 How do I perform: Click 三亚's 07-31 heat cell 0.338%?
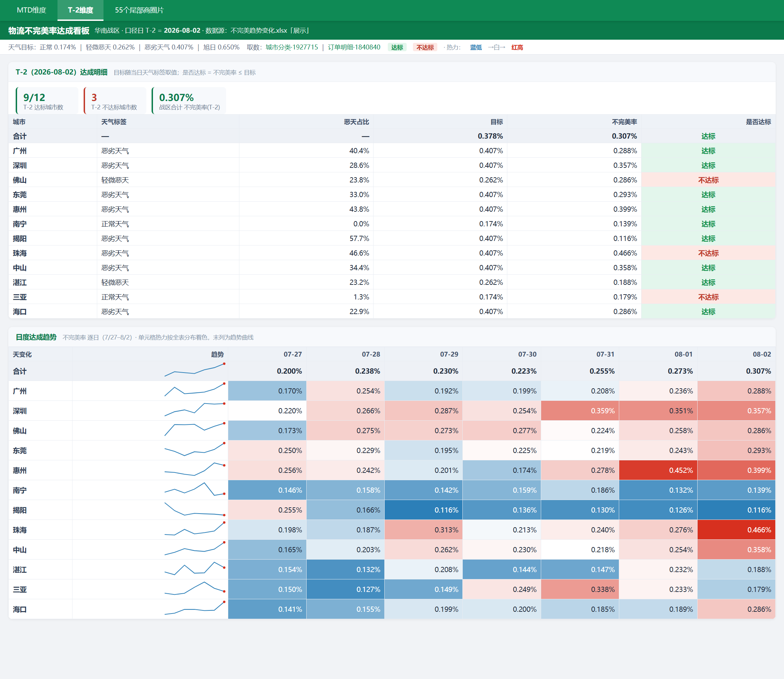coord(580,589)
